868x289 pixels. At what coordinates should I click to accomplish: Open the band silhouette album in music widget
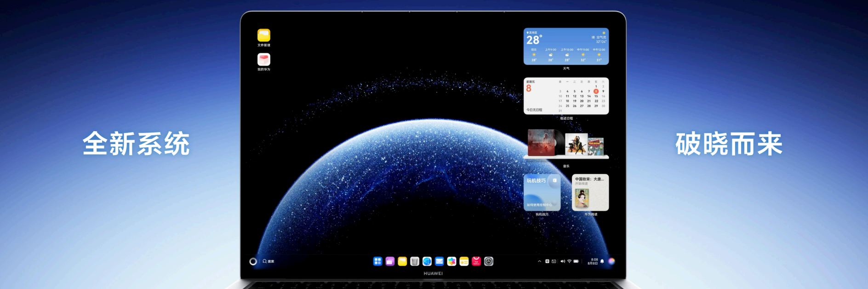pyautogui.click(x=577, y=144)
